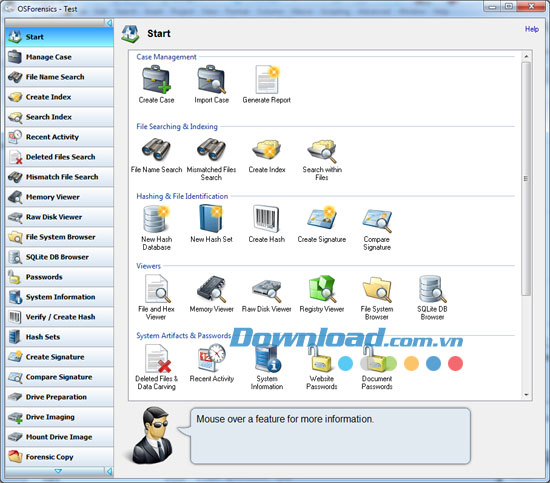This screenshot has height=483, width=550.
Task: Open Raw Disk Viewer sidebar item
Action: 59,217
